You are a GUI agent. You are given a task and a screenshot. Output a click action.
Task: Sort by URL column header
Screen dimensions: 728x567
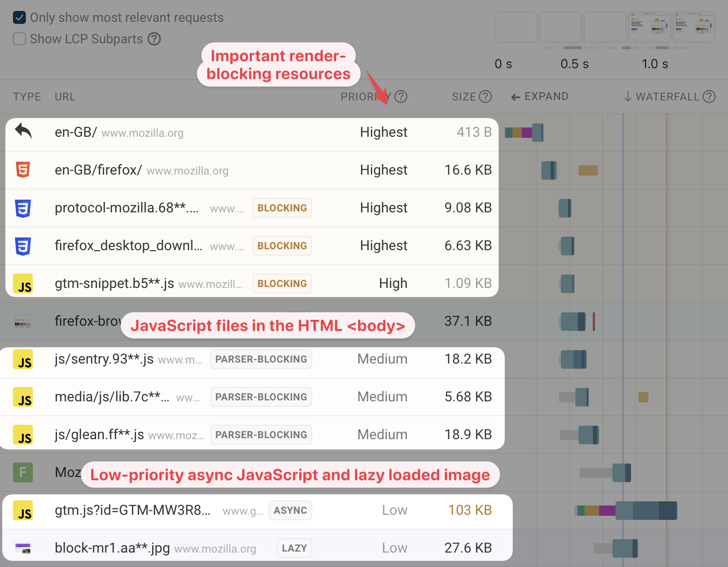(x=65, y=96)
